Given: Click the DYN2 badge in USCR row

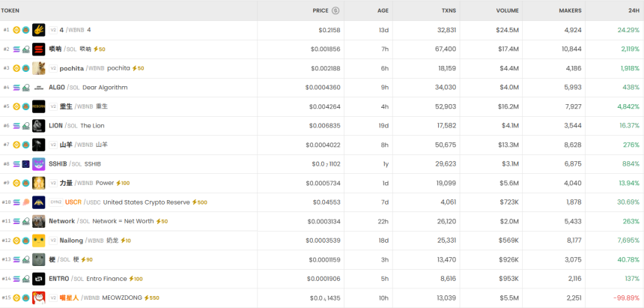Looking at the screenshot, I should click(55, 202).
